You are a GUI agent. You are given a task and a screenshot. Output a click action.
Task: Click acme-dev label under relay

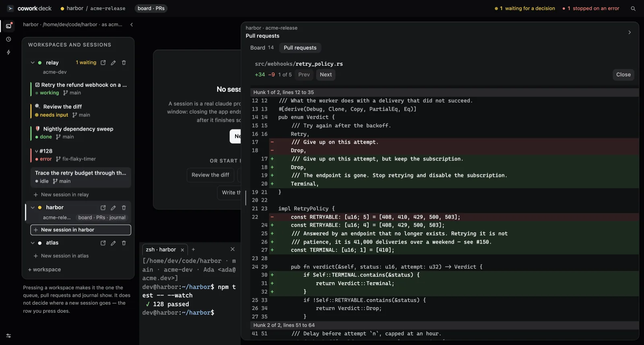[55, 72]
